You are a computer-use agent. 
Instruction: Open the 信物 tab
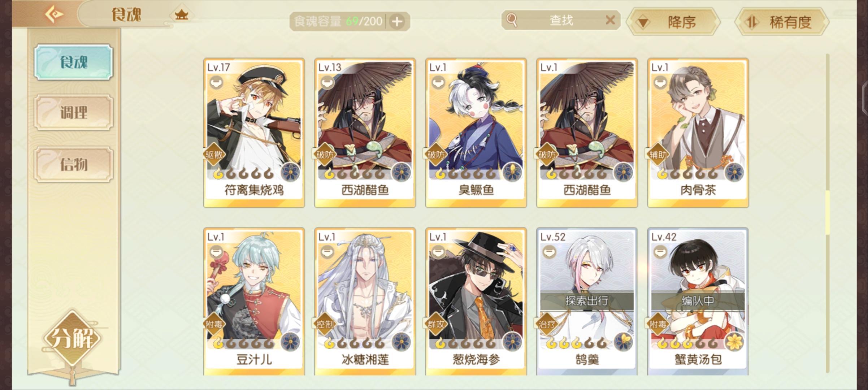click(74, 164)
